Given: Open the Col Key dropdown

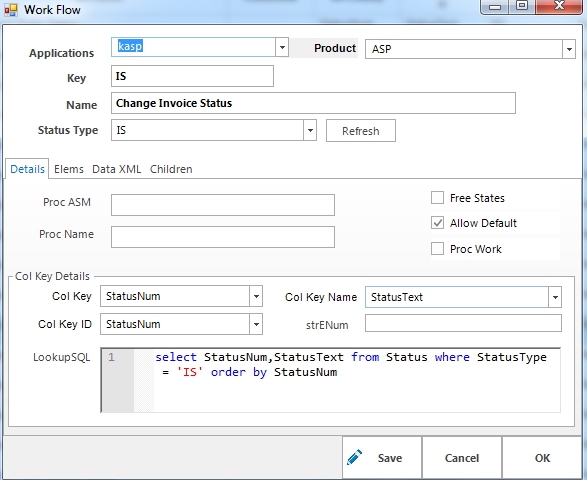Looking at the screenshot, I should point(256,296).
